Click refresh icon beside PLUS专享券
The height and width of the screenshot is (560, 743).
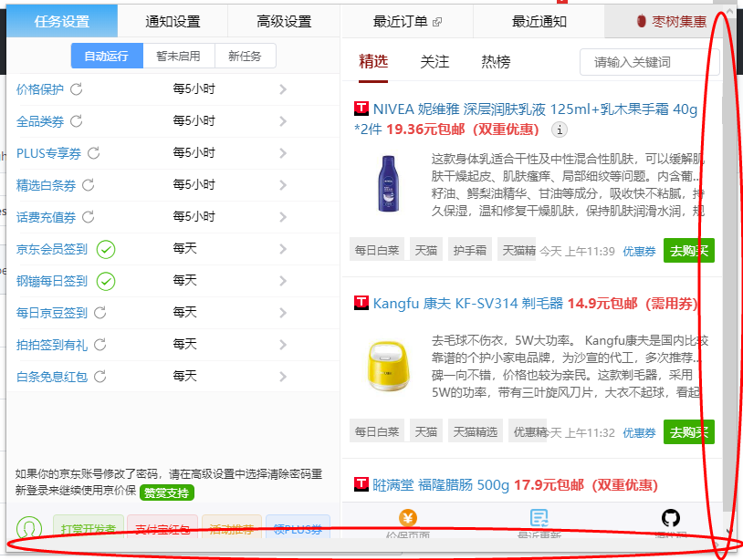[x=94, y=153]
